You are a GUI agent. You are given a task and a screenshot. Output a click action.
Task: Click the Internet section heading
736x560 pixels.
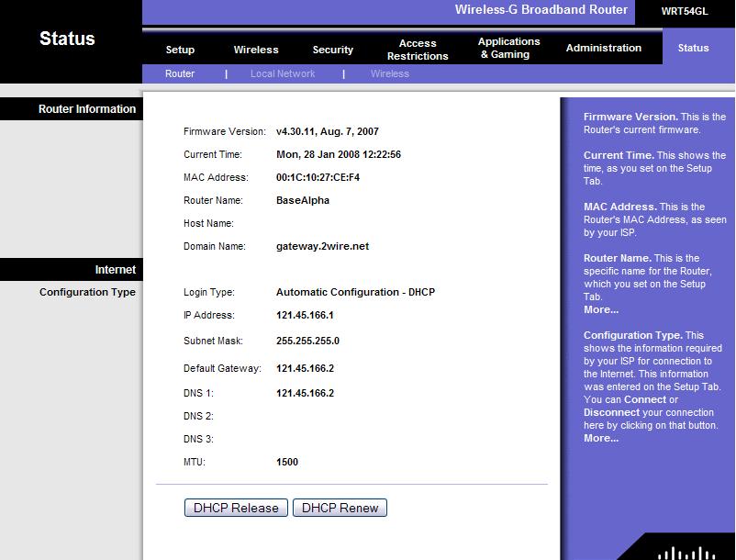click(115, 269)
